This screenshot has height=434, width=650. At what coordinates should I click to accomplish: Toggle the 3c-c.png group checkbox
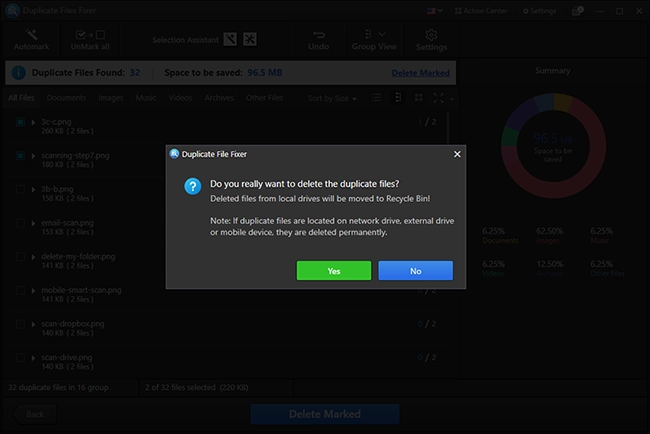(x=20, y=122)
